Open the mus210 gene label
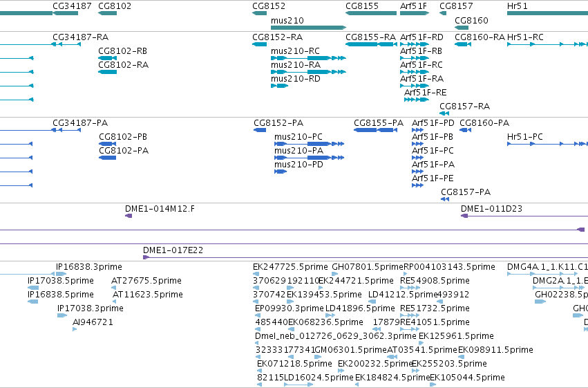 pos(287,20)
